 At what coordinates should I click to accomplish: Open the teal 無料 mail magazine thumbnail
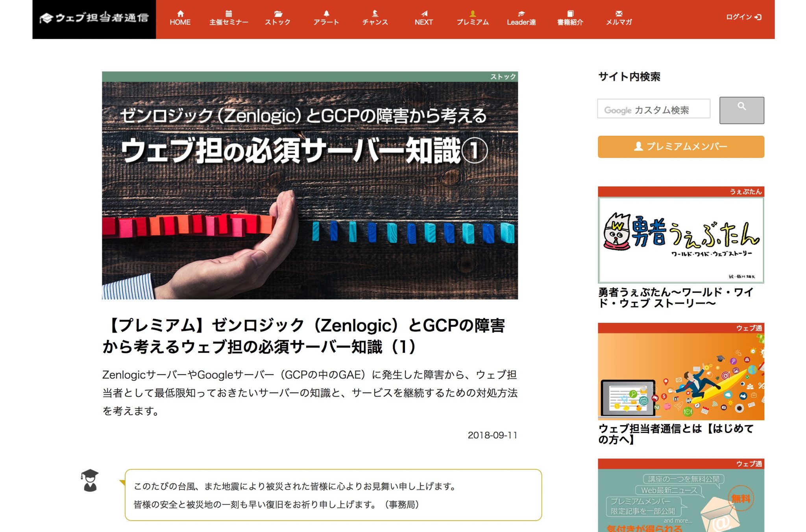point(681,500)
